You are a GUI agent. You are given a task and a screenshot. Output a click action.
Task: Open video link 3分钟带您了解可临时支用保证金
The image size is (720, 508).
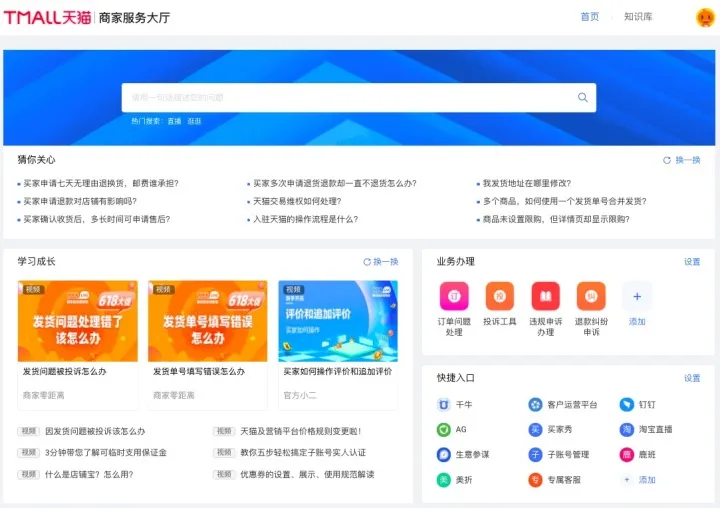106,452
